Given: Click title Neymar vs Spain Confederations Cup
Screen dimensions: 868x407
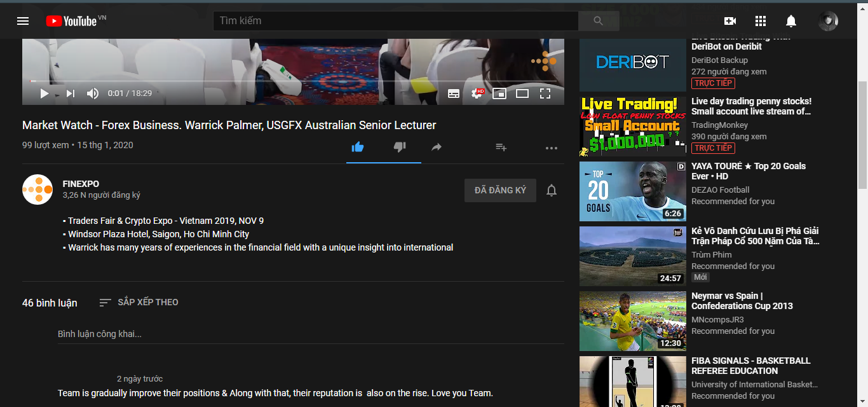Looking at the screenshot, I should 742,301.
